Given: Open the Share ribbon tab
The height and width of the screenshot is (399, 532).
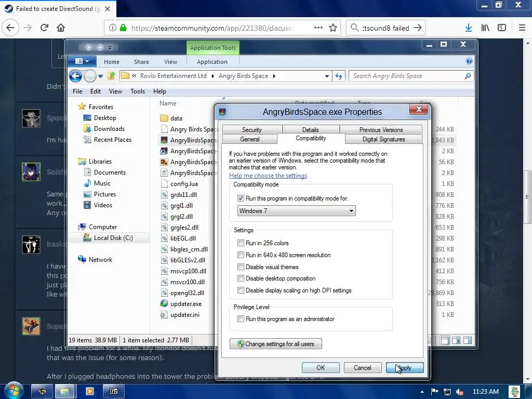Looking at the screenshot, I should click(141, 62).
